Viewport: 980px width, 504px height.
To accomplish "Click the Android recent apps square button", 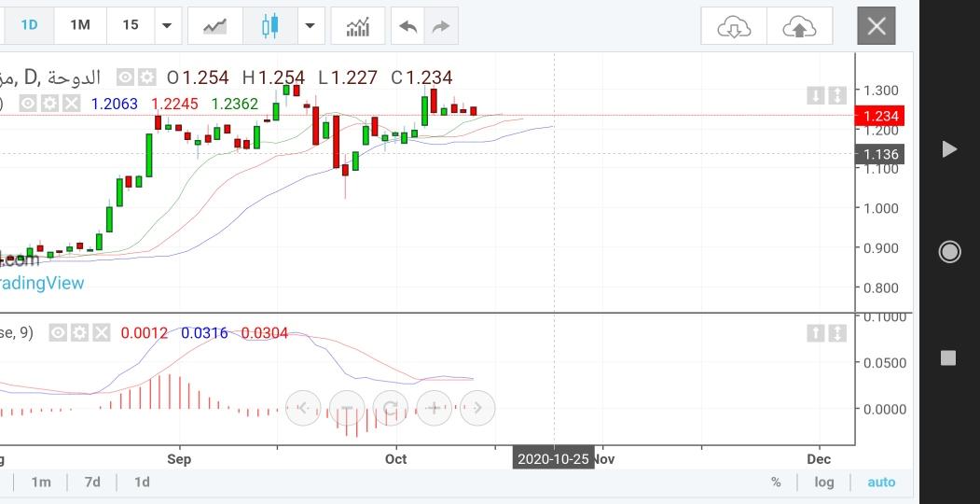I will coord(948,358).
